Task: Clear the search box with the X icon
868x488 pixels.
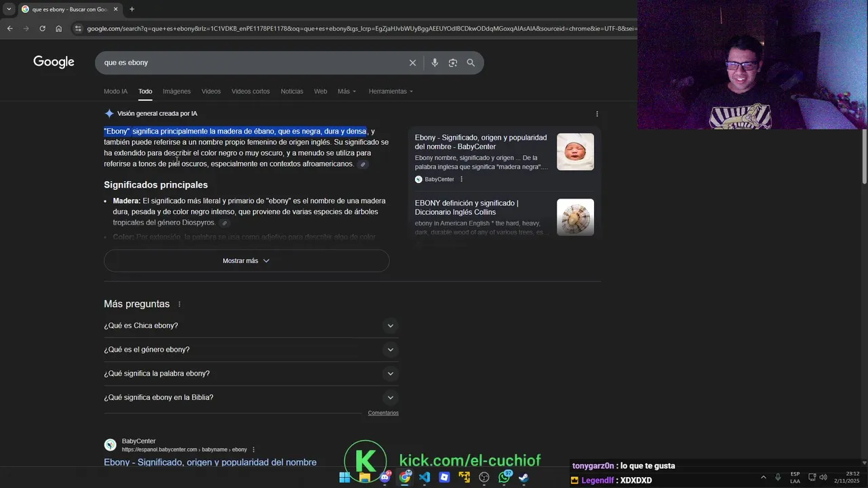Action: (412, 62)
